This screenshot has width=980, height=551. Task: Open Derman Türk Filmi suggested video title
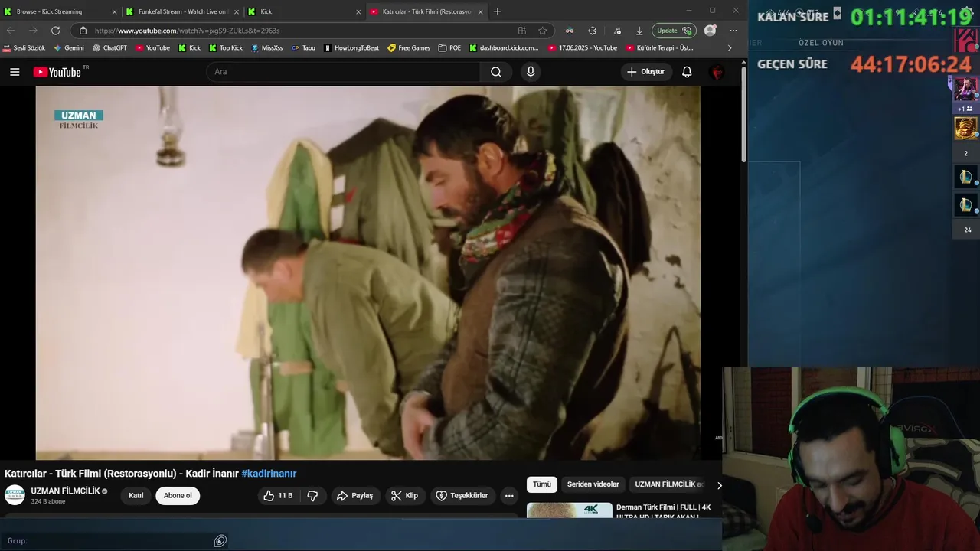(664, 512)
